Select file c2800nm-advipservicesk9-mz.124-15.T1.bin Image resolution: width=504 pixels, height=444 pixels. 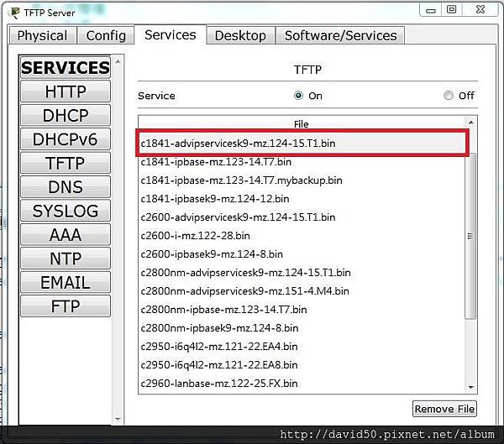tap(302, 273)
